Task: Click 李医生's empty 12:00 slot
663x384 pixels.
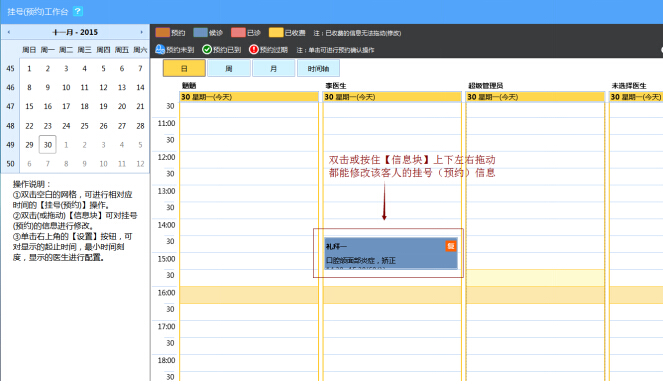Action: [392, 159]
